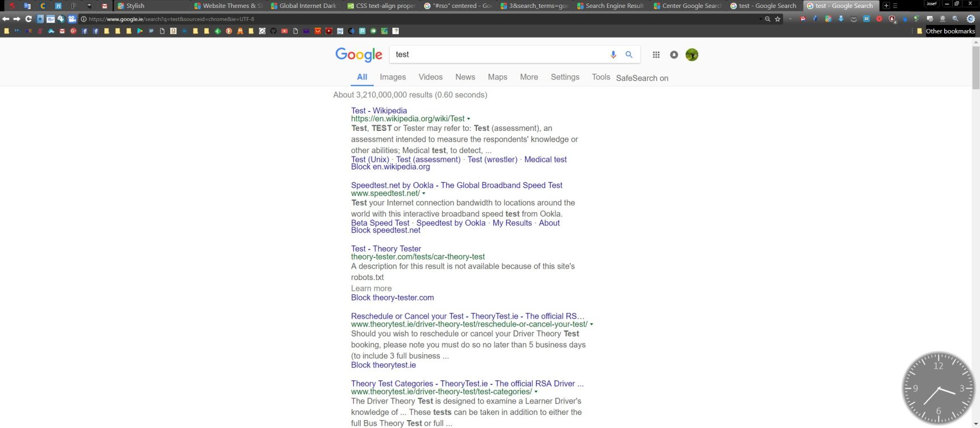Open the Speedtest.net by Ookla result
Image resolution: width=980 pixels, height=428 pixels.
click(x=457, y=185)
